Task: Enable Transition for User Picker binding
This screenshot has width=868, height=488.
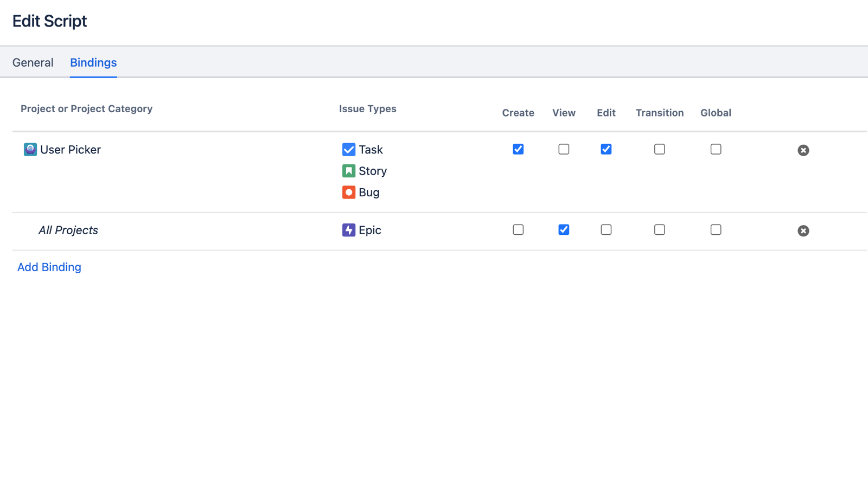Action: (x=659, y=149)
